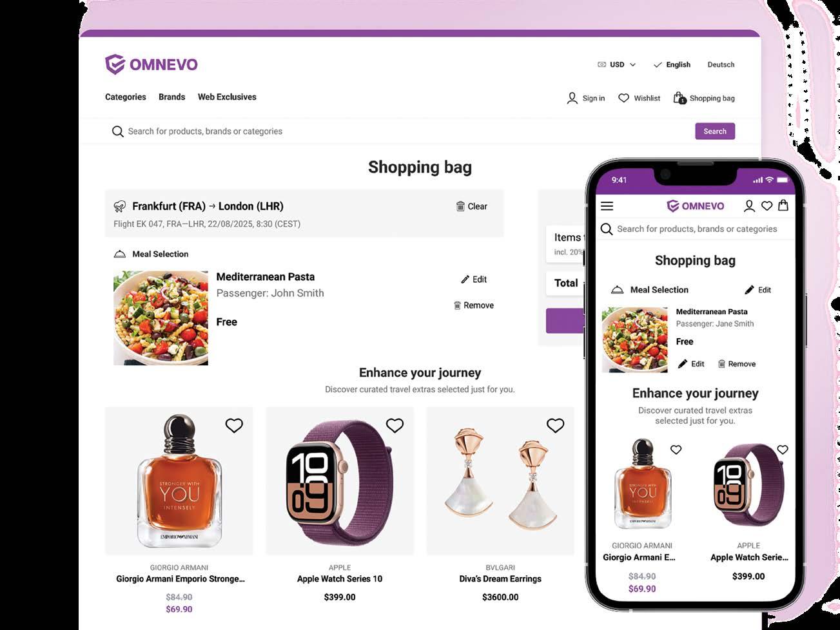Image resolution: width=840 pixels, height=630 pixels.
Task: Open the Categories menu
Action: coord(126,97)
